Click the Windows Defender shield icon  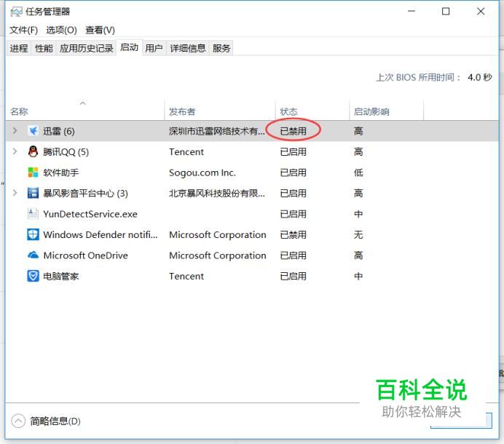pyautogui.click(x=33, y=234)
